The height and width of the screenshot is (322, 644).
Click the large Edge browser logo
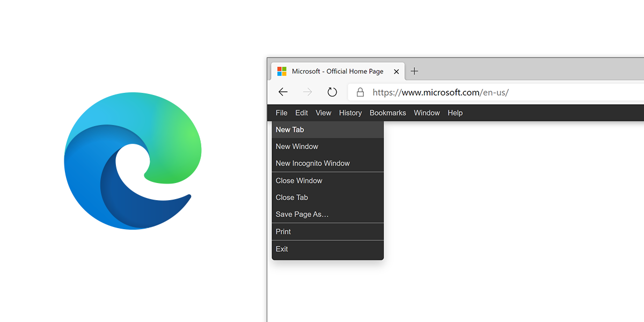133,161
